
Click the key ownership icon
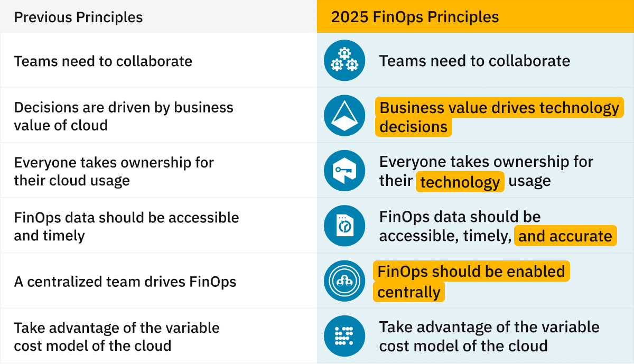[x=344, y=171]
